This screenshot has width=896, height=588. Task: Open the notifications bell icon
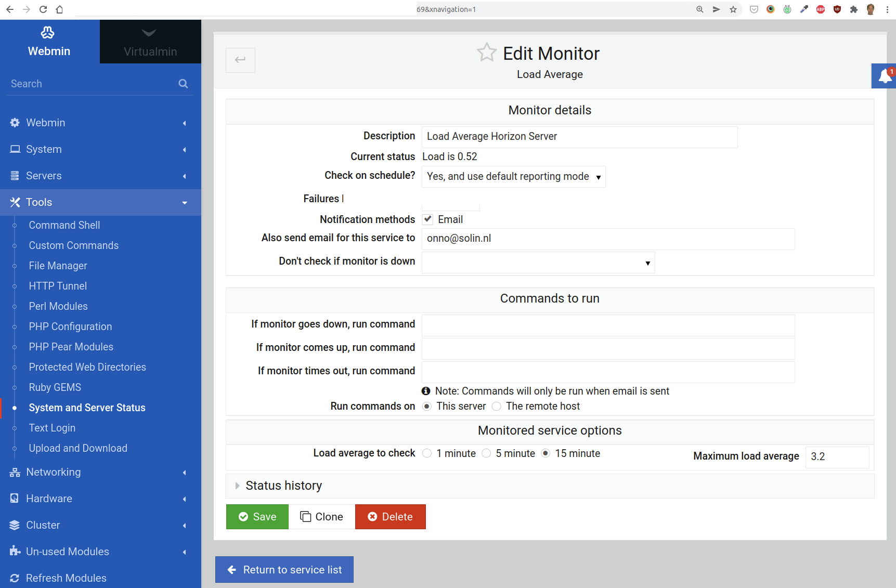point(885,76)
